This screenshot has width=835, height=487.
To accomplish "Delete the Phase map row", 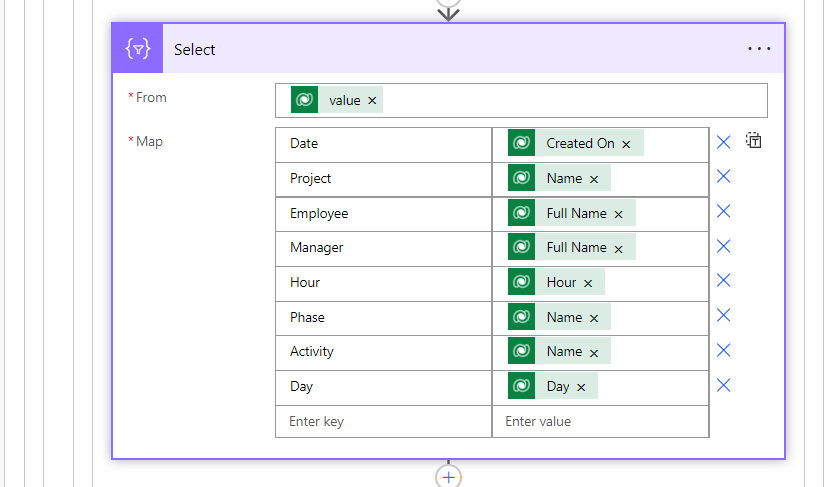I will click(724, 316).
